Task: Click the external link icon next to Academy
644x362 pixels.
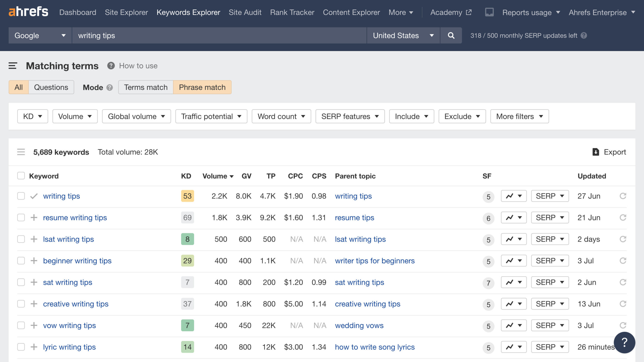Action: pos(468,12)
